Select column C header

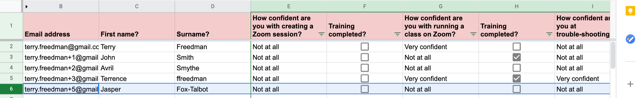[x=137, y=6]
